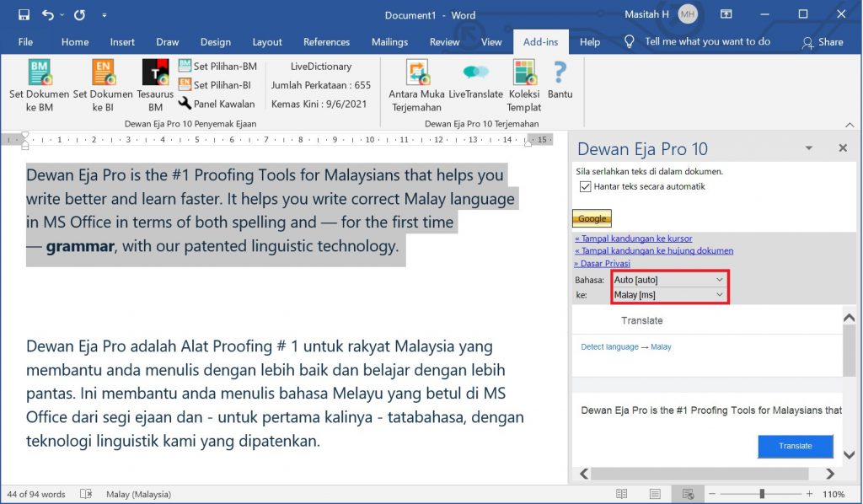The width and height of the screenshot is (863, 504).
Task: Expand Bahasa source language dropdown
Action: tap(719, 279)
